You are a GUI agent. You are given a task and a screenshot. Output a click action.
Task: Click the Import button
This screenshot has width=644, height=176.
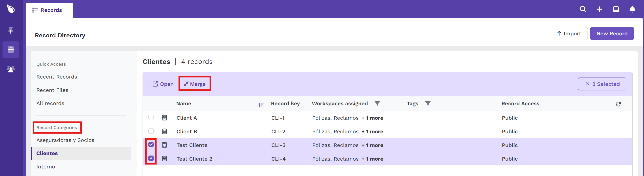569,34
